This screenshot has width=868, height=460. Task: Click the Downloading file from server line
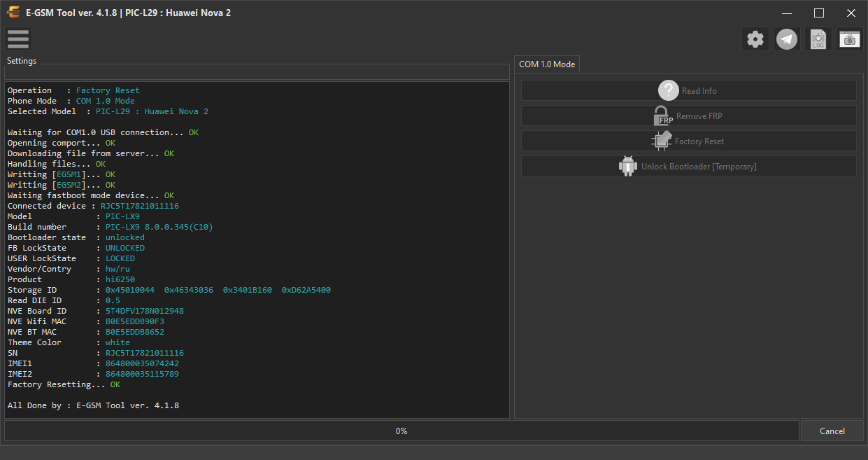pos(91,153)
